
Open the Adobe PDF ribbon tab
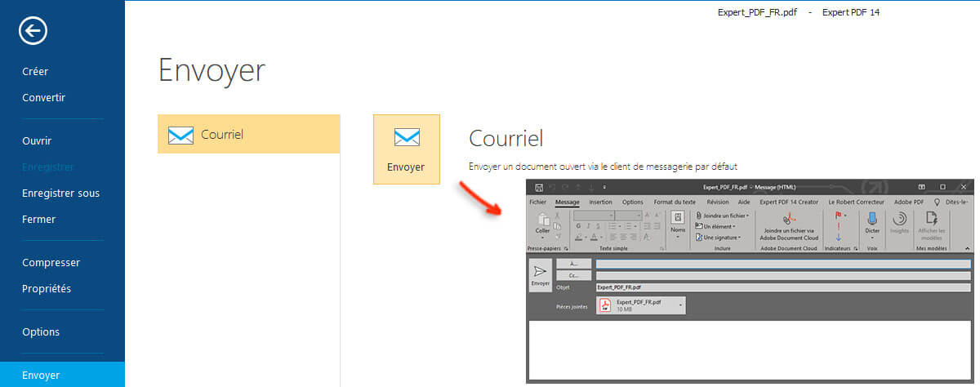[909, 202]
